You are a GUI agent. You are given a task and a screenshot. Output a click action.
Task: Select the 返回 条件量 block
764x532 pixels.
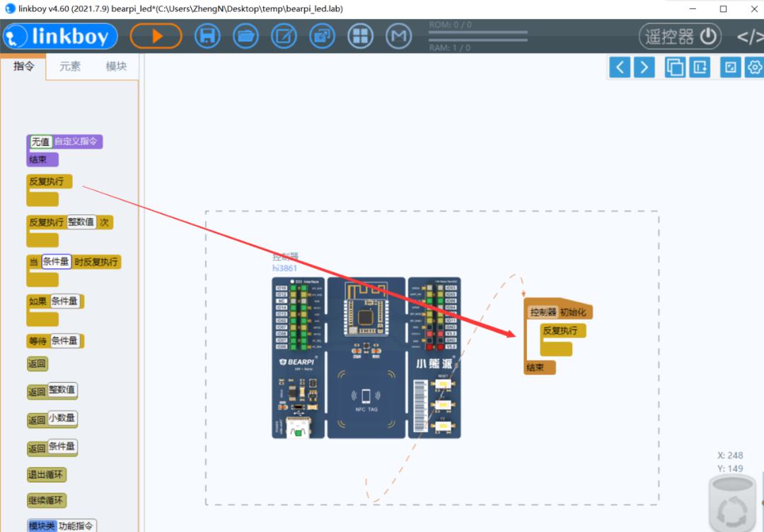click(x=52, y=447)
